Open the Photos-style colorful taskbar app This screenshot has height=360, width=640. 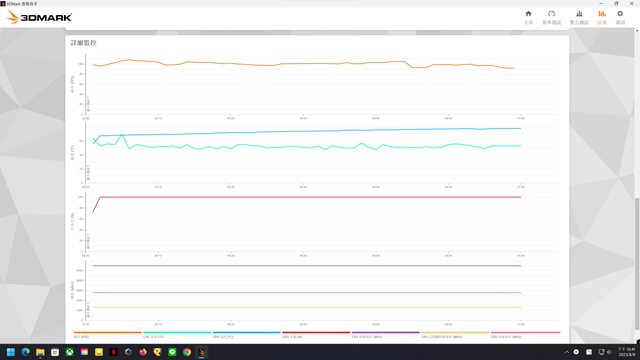click(84, 352)
